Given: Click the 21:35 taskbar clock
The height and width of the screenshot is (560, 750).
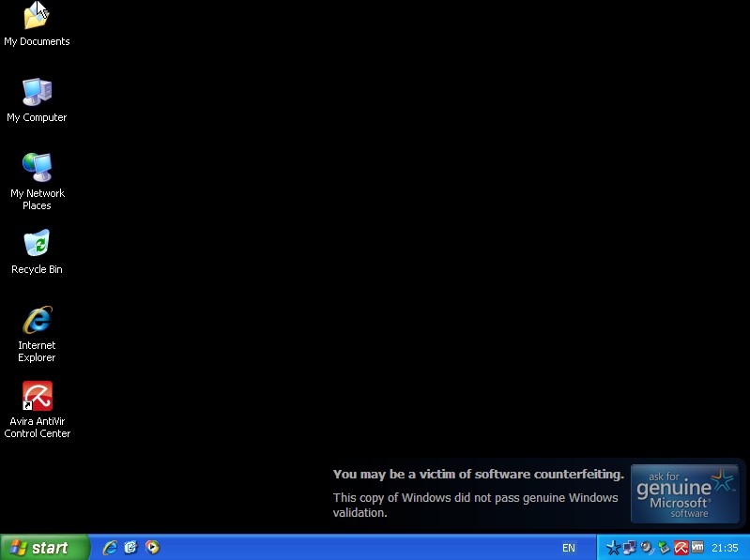Looking at the screenshot, I should [725, 548].
